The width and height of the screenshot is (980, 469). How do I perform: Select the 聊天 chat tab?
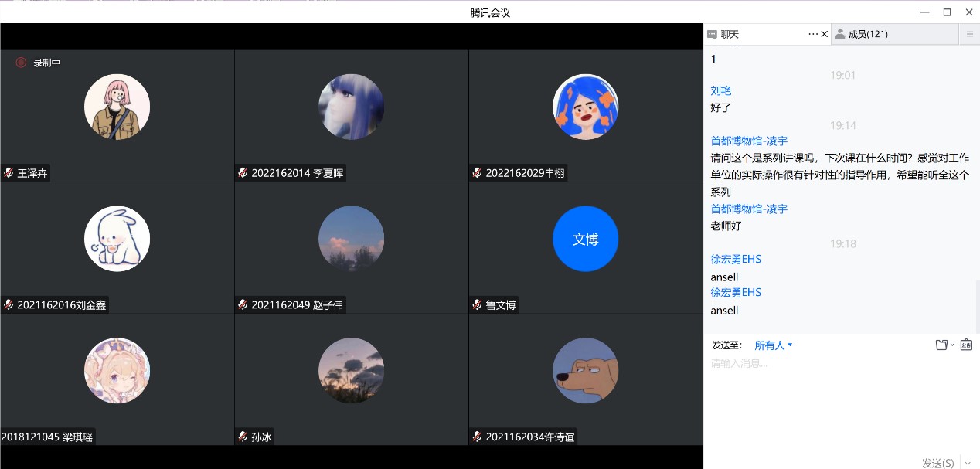tap(730, 34)
